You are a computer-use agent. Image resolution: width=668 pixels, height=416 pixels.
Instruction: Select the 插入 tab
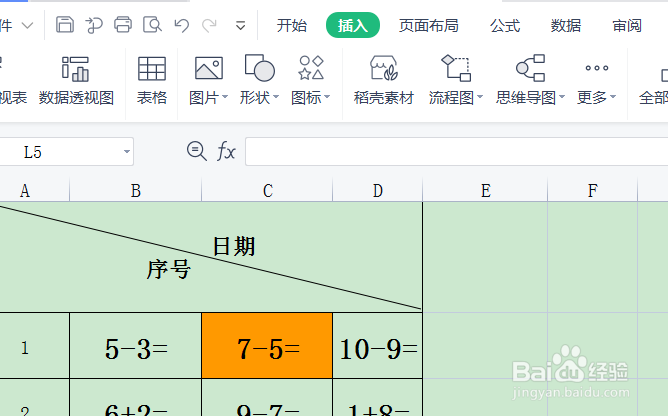click(353, 25)
